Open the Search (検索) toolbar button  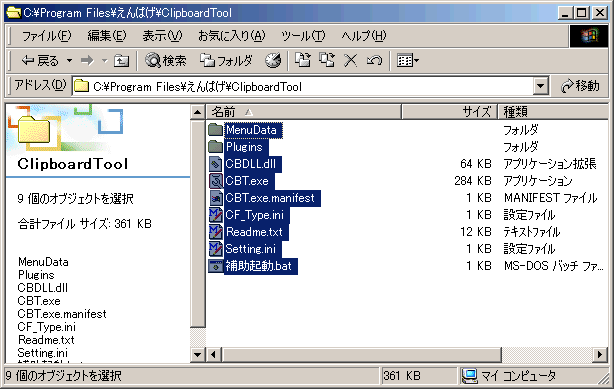pos(166,61)
